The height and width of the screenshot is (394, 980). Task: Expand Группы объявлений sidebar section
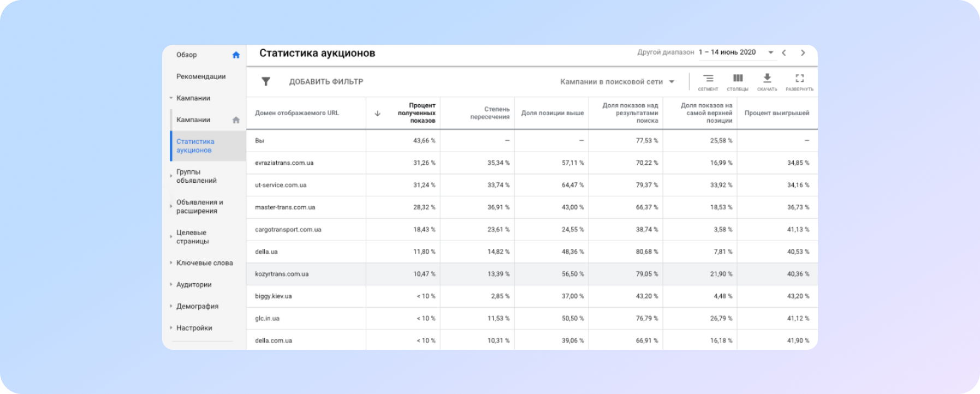[x=171, y=176]
